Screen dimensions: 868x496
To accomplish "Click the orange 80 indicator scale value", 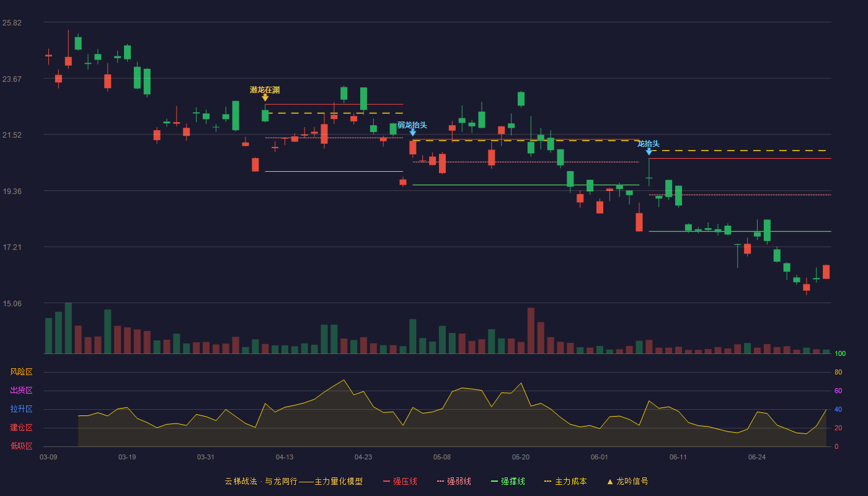I will pos(838,372).
